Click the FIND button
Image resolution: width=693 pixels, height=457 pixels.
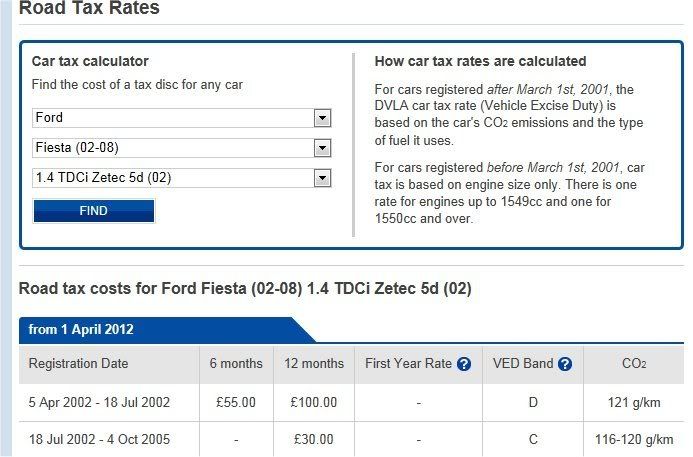94,211
